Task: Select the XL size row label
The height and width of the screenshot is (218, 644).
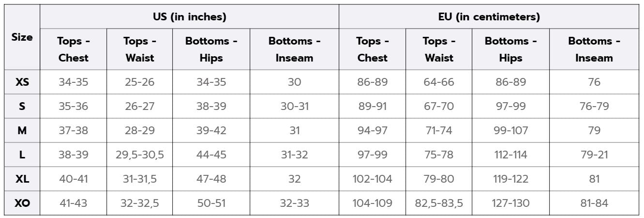Action: pyautogui.click(x=22, y=179)
